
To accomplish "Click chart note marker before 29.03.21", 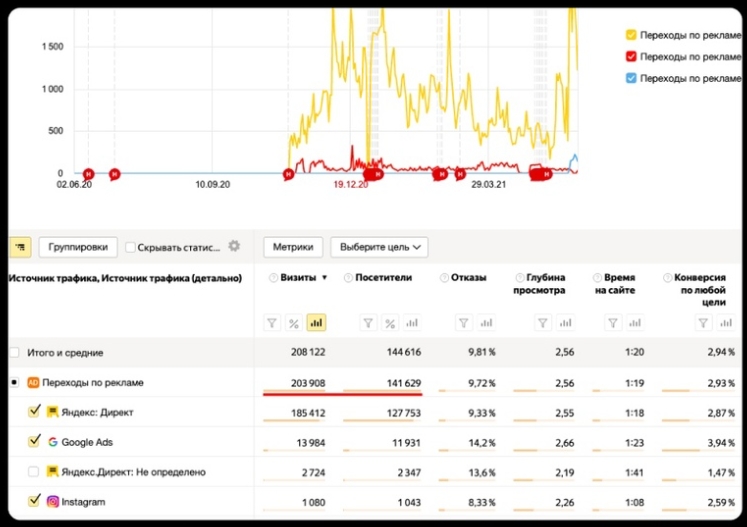I will (x=460, y=174).
